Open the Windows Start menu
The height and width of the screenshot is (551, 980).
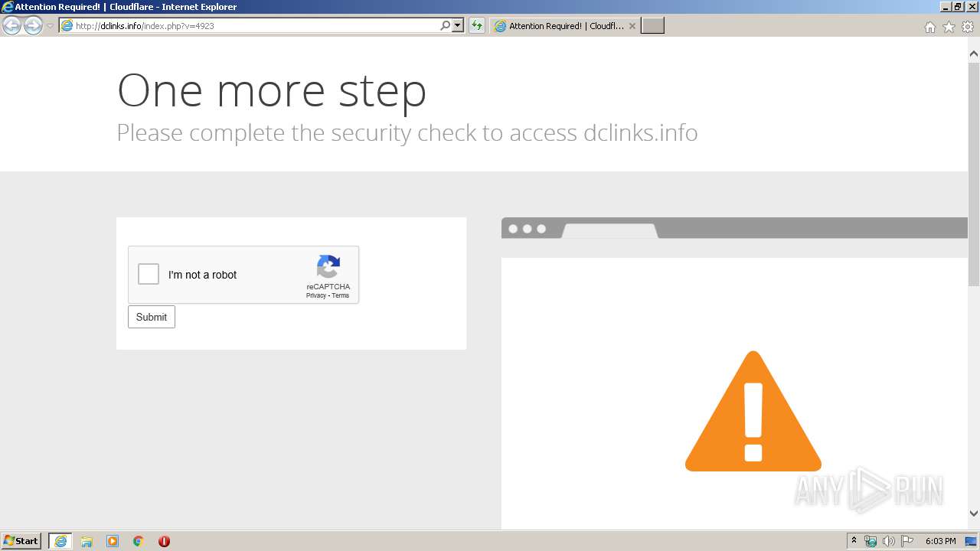pyautogui.click(x=21, y=540)
